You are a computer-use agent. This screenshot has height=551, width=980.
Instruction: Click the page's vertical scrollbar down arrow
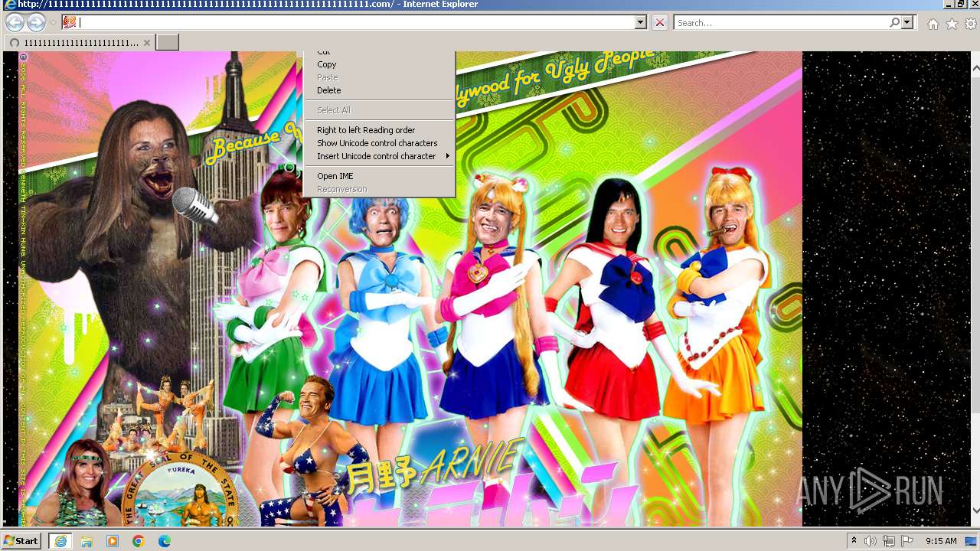pos(975,510)
